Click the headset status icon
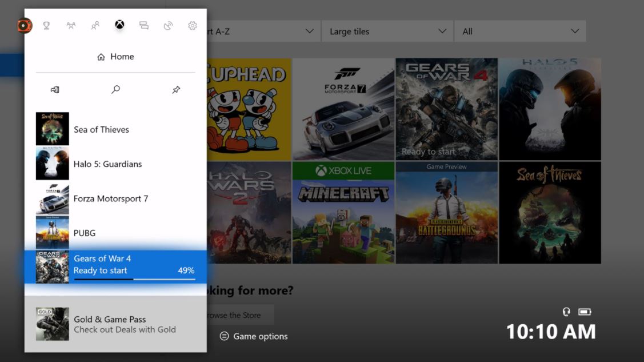Image resolution: width=644 pixels, height=362 pixels. pos(566,312)
